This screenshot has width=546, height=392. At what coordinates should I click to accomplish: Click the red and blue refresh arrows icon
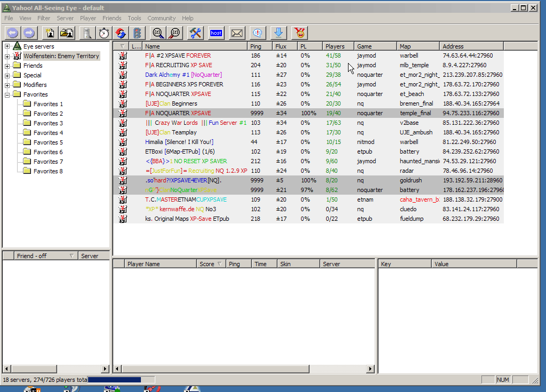(121, 33)
